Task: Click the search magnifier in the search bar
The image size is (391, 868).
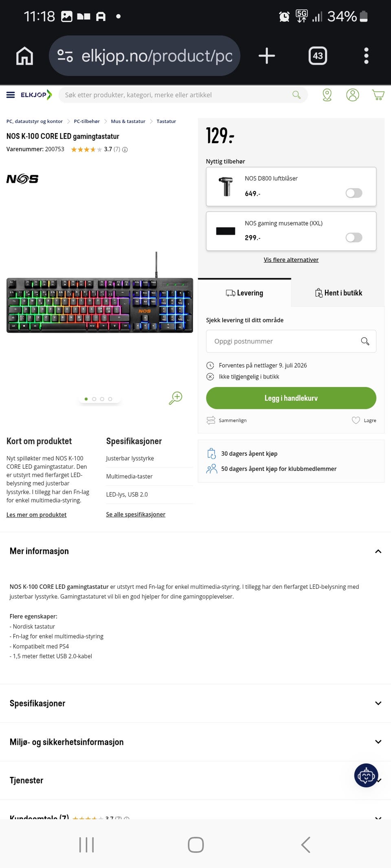Action: click(297, 94)
